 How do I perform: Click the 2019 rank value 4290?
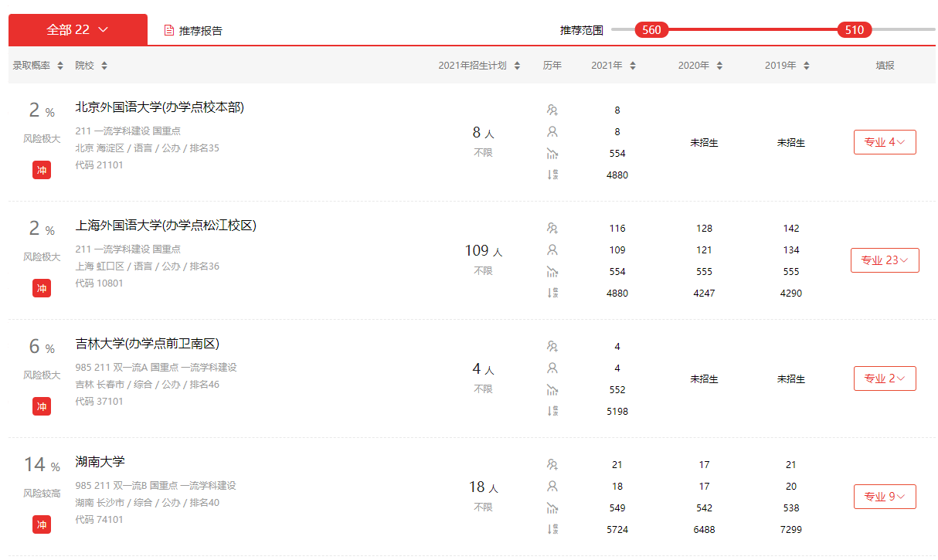pos(790,294)
